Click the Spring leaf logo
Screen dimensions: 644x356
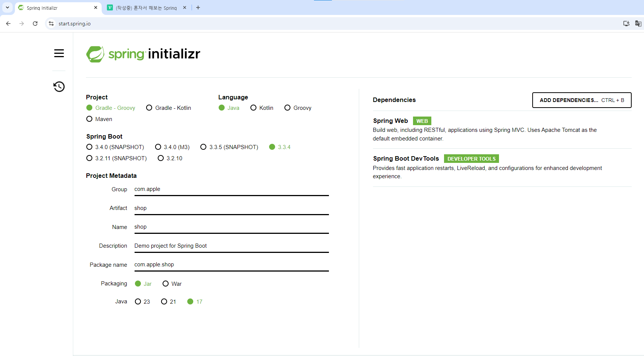coord(95,54)
